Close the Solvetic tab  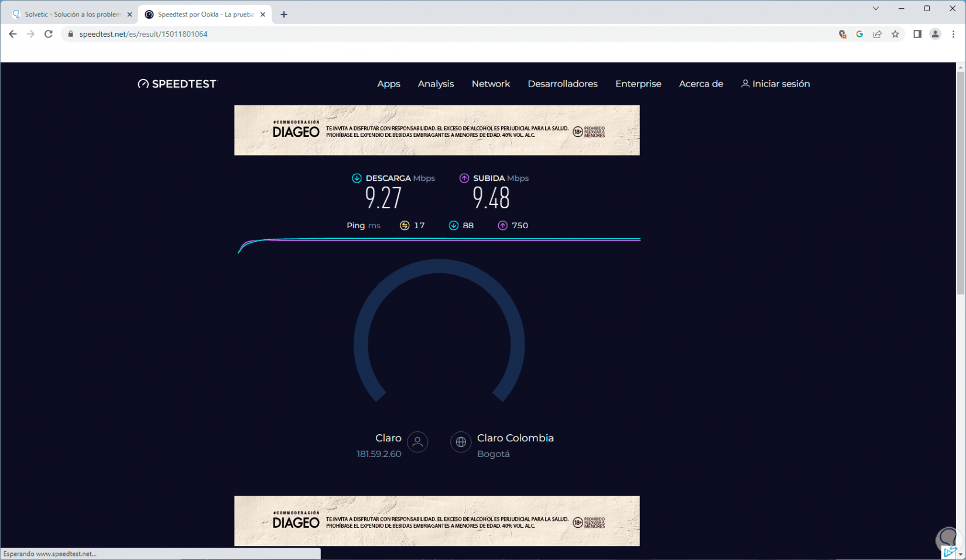(x=130, y=15)
